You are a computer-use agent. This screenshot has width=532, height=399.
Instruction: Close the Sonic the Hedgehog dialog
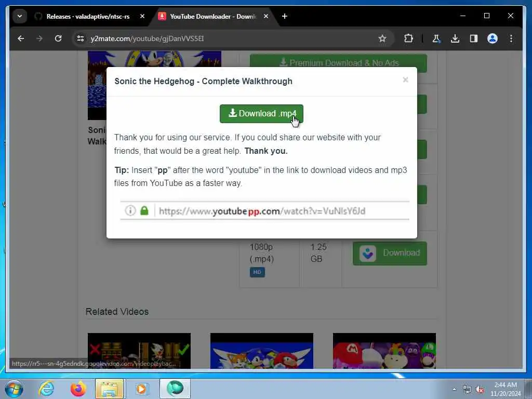click(405, 79)
